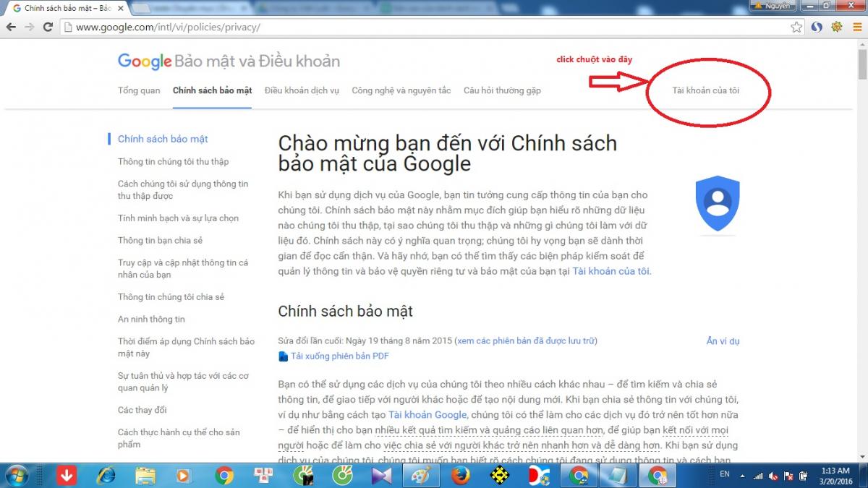
Task: Click the blue S extension icon
Action: [817, 26]
